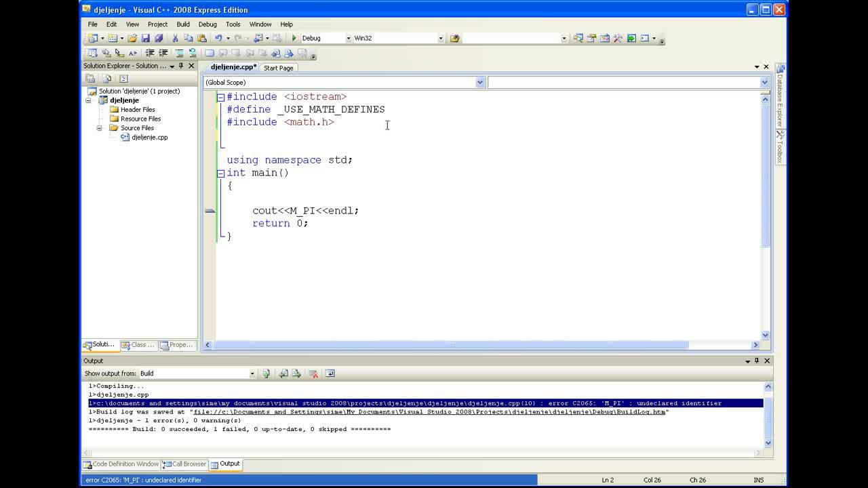Click the Increase Indent icon
This screenshot has width=868, height=488.
click(x=163, y=53)
